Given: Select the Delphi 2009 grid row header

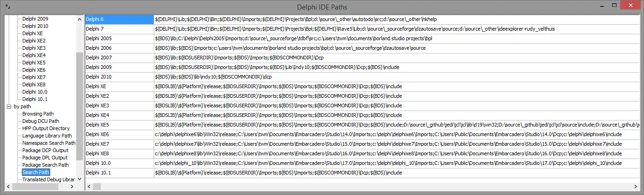Looking at the screenshot, I should pyautogui.click(x=119, y=68).
